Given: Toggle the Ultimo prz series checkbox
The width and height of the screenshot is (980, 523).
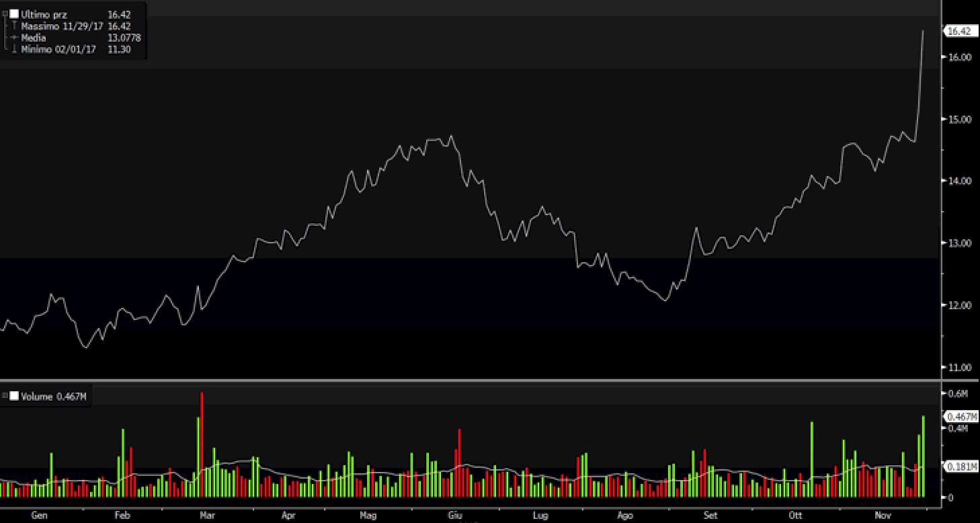Looking at the screenshot, I should pos(14,14).
